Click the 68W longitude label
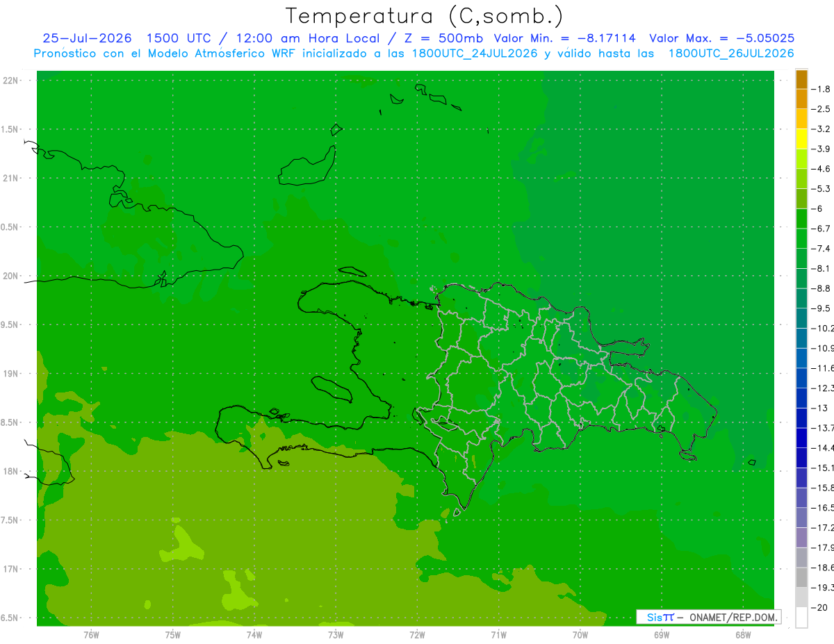This screenshot has height=644, width=834. [743, 635]
